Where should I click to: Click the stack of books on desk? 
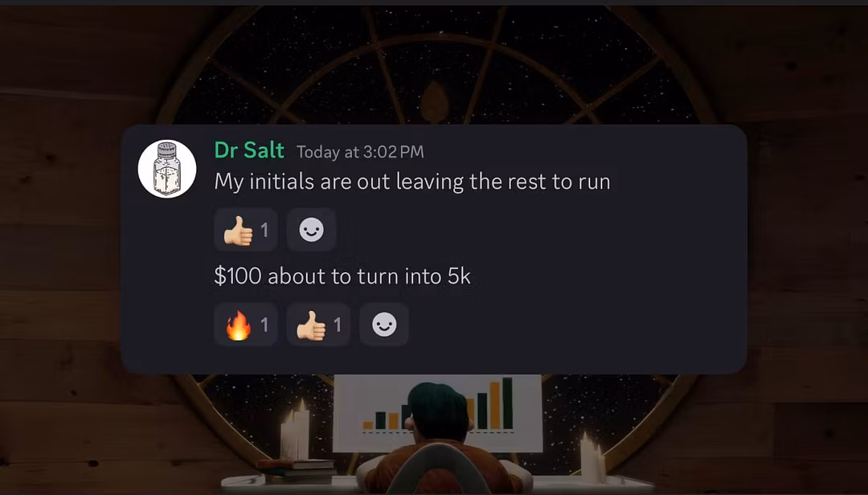tap(296, 471)
